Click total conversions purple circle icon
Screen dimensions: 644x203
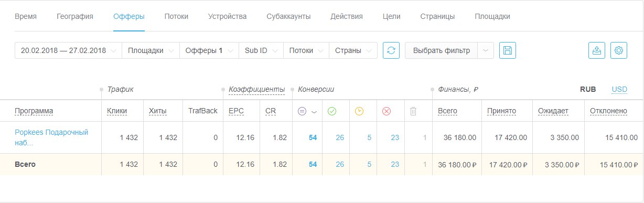302,111
